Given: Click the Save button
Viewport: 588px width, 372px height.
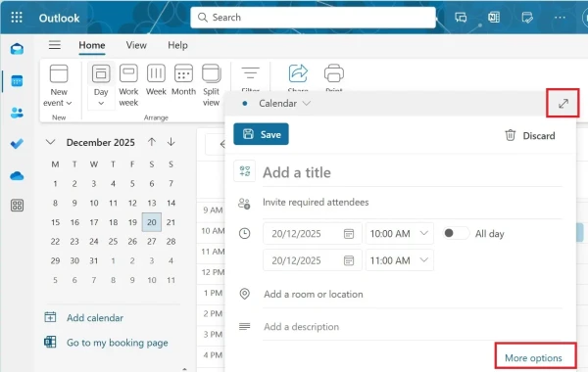Looking at the screenshot, I should tap(261, 134).
